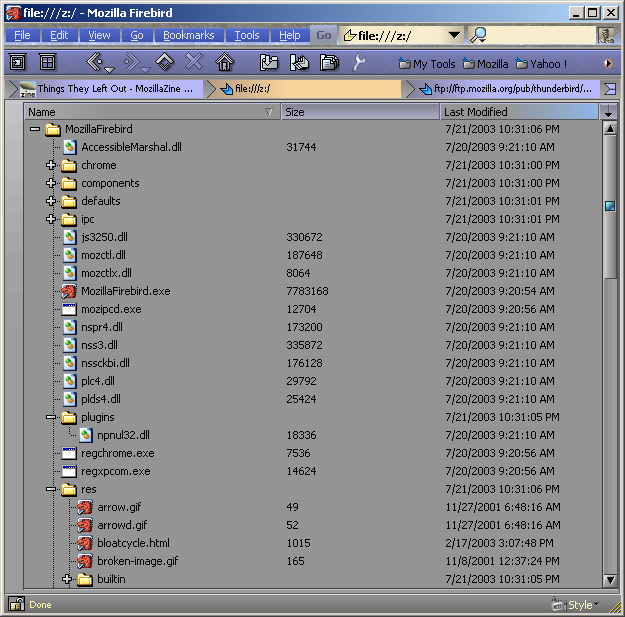This screenshot has height=617, width=625.
Task: Expand the chrome folder
Action: point(51,165)
